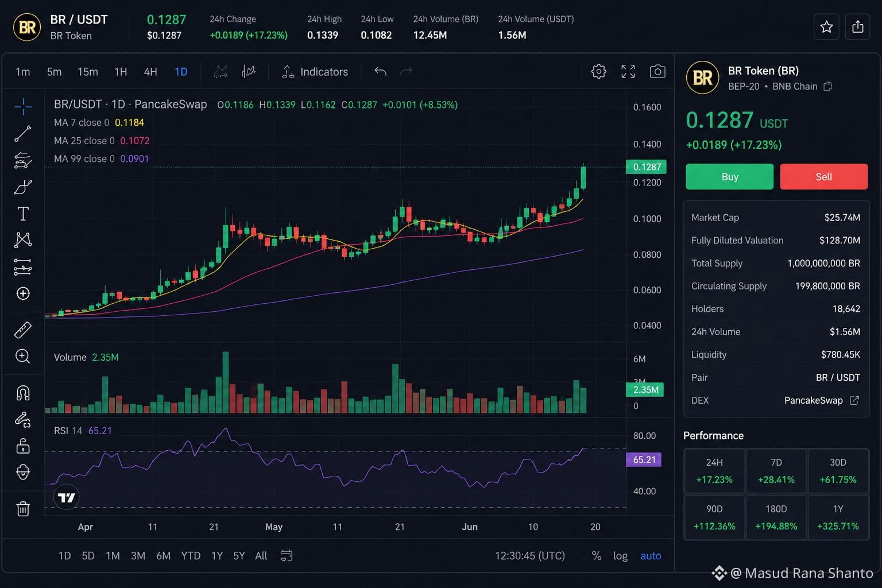
Task: Switch to the 4H timeframe
Action: [150, 72]
